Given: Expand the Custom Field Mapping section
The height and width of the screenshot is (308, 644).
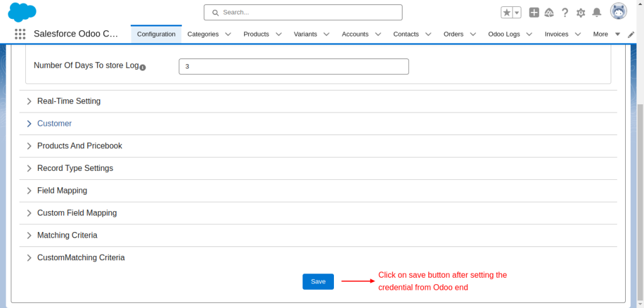Looking at the screenshot, I should pyautogui.click(x=318, y=213).
